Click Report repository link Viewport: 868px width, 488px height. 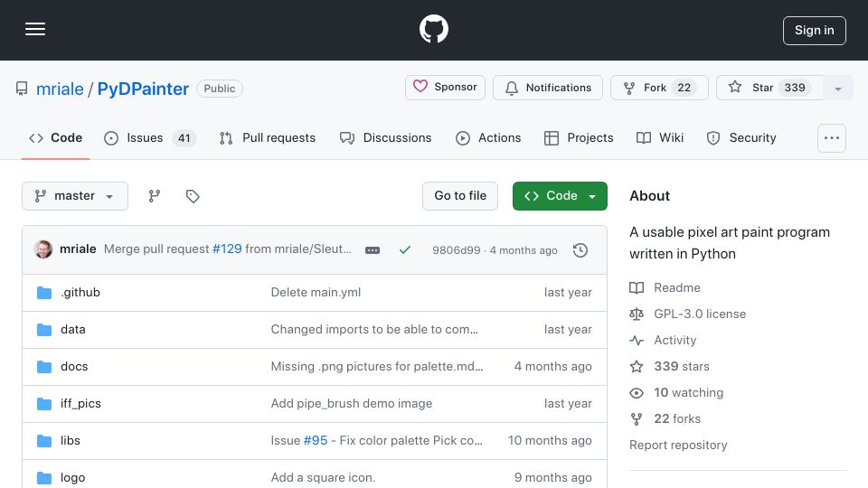678,445
